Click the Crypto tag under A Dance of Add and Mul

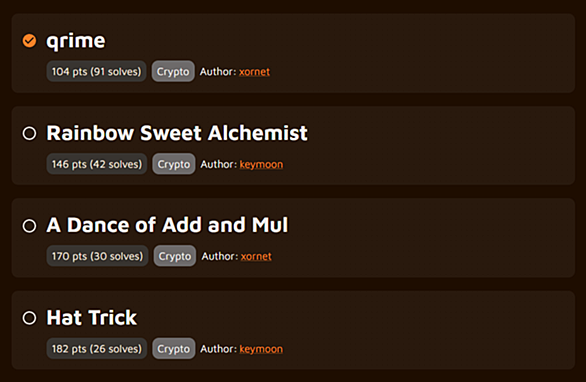tap(175, 256)
